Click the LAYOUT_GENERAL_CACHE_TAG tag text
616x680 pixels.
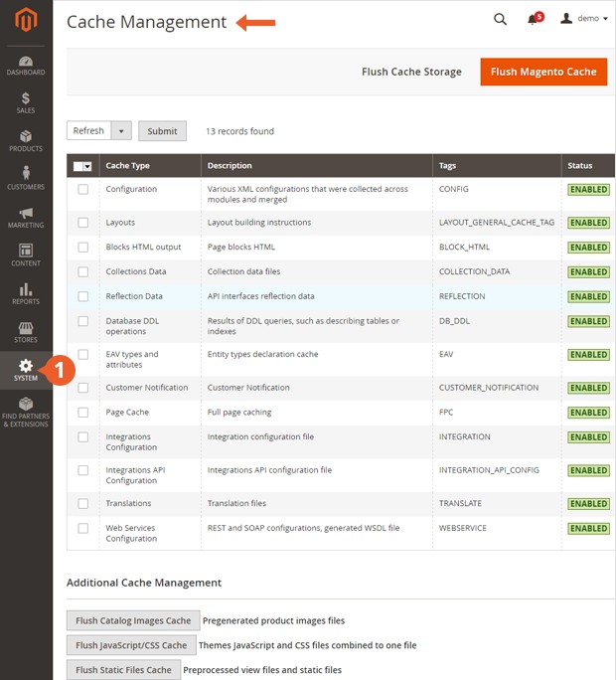[x=497, y=223]
